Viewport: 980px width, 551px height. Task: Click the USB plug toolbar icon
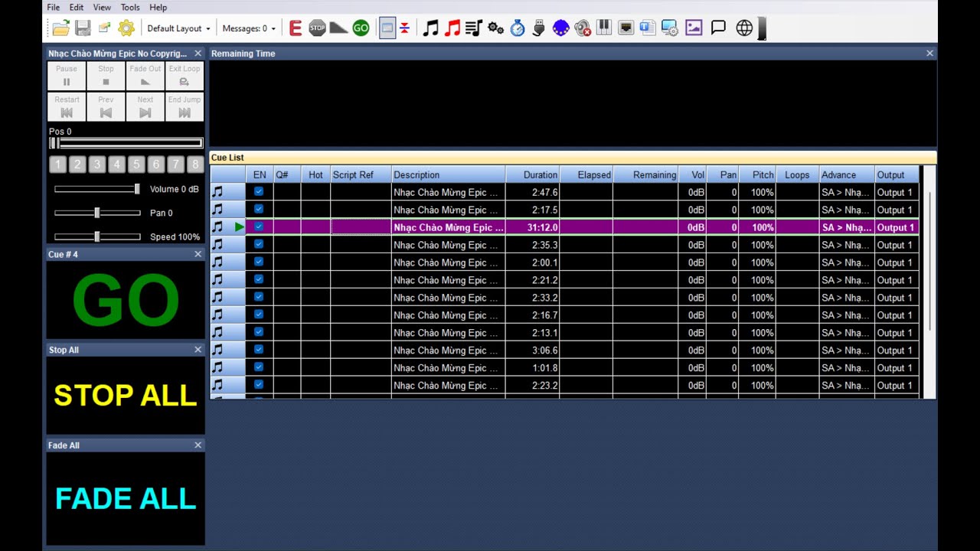point(539,28)
